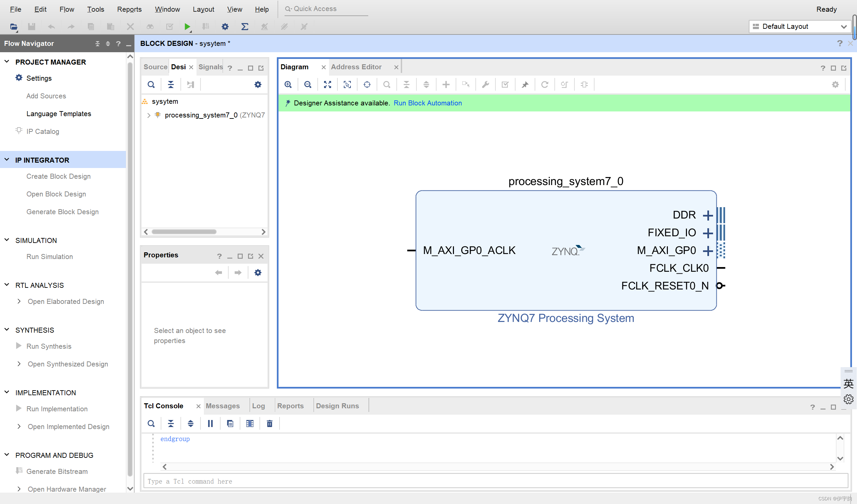The image size is (857, 504).
Task: Go to previous object in Properties
Action: click(218, 272)
